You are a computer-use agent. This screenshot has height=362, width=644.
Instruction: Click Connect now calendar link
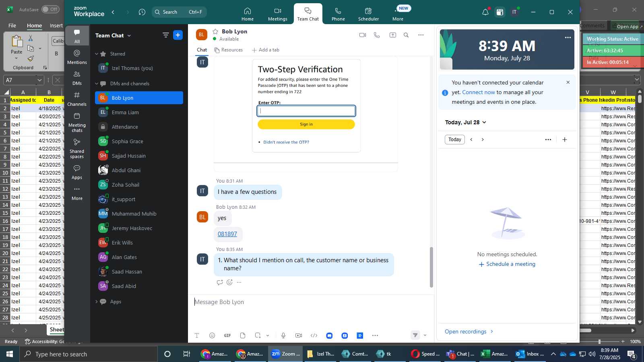[x=479, y=92]
